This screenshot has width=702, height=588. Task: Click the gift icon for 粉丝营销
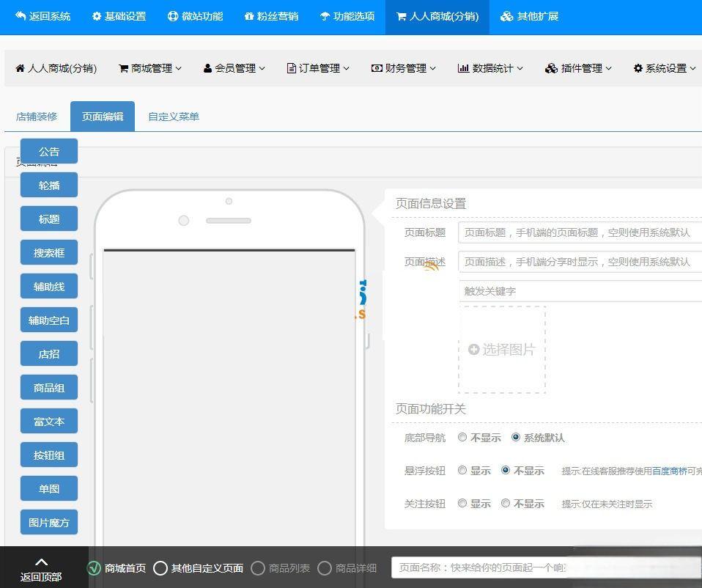click(x=249, y=16)
